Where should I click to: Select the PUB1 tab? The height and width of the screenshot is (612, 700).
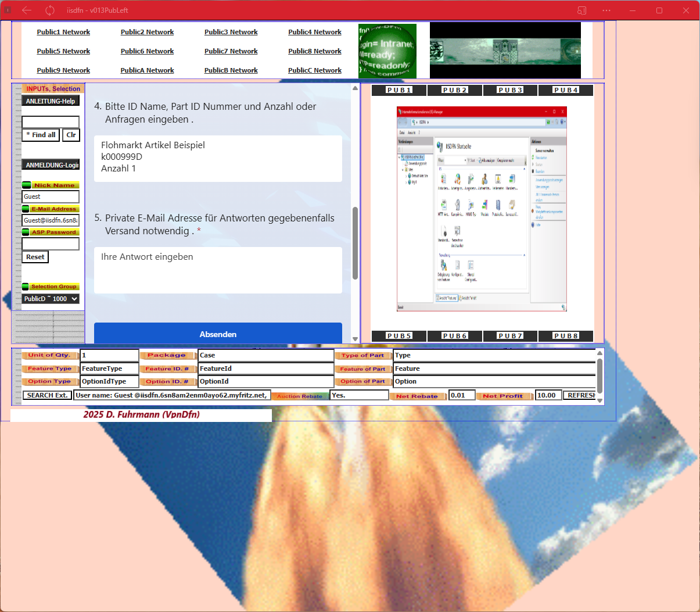pyautogui.click(x=399, y=90)
